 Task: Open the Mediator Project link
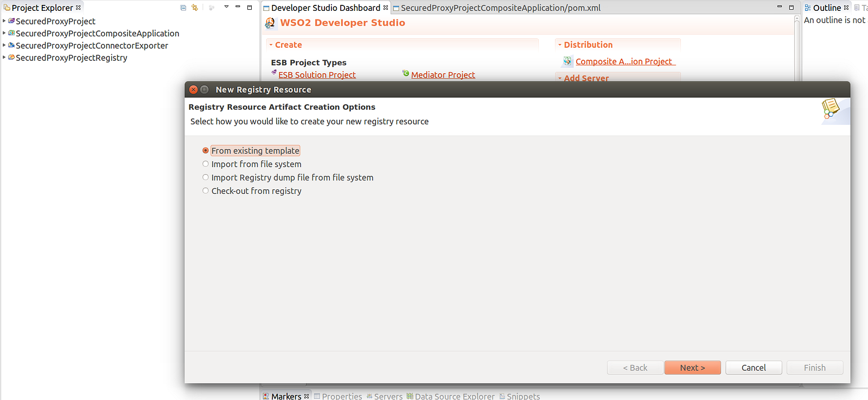[x=443, y=75]
